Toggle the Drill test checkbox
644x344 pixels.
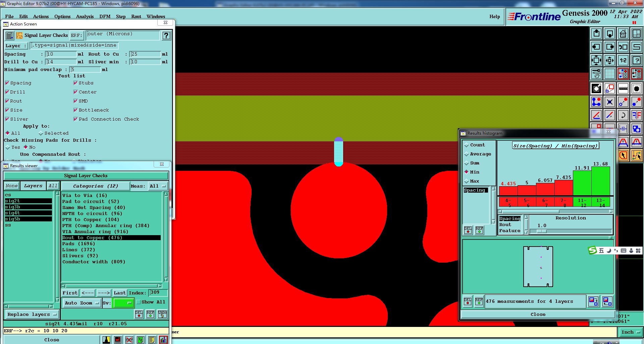7,92
